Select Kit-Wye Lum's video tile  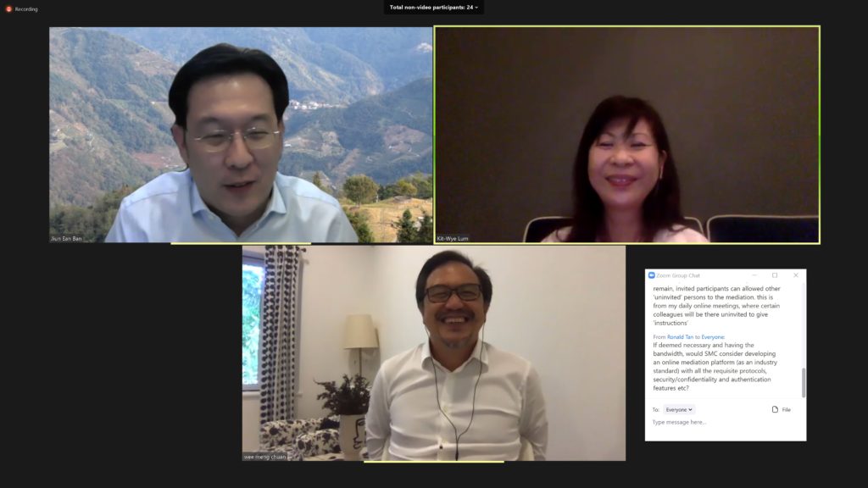pyautogui.click(x=627, y=135)
